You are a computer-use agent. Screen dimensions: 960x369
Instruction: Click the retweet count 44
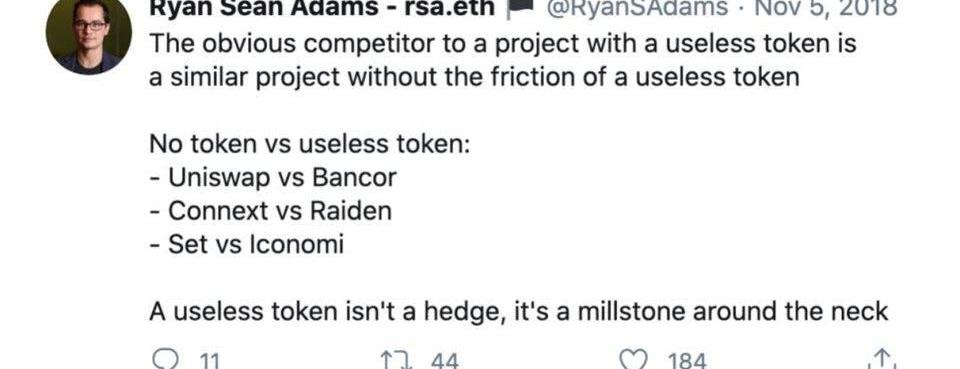pyautogui.click(x=444, y=361)
